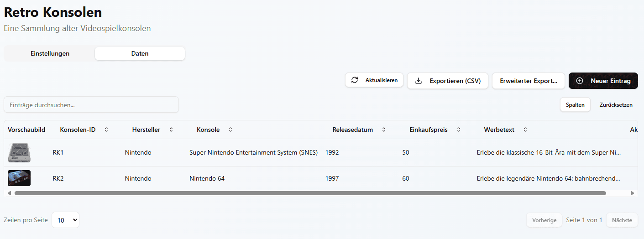Click the sort arrows next to Hersteller
Screen dimensions: 644x239
pos(171,130)
